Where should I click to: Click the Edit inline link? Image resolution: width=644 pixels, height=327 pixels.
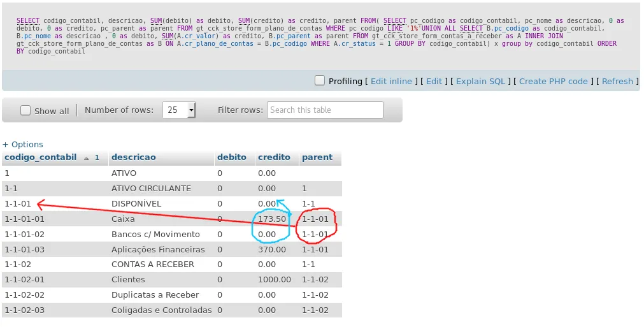click(x=391, y=82)
